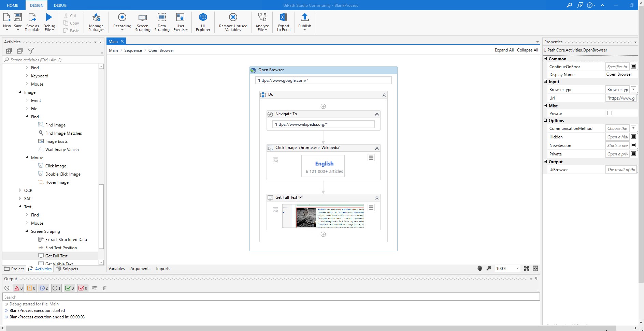This screenshot has height=331, width=644.
Task: Switch to the DEBUG tab
Action: tap(60, 5)
